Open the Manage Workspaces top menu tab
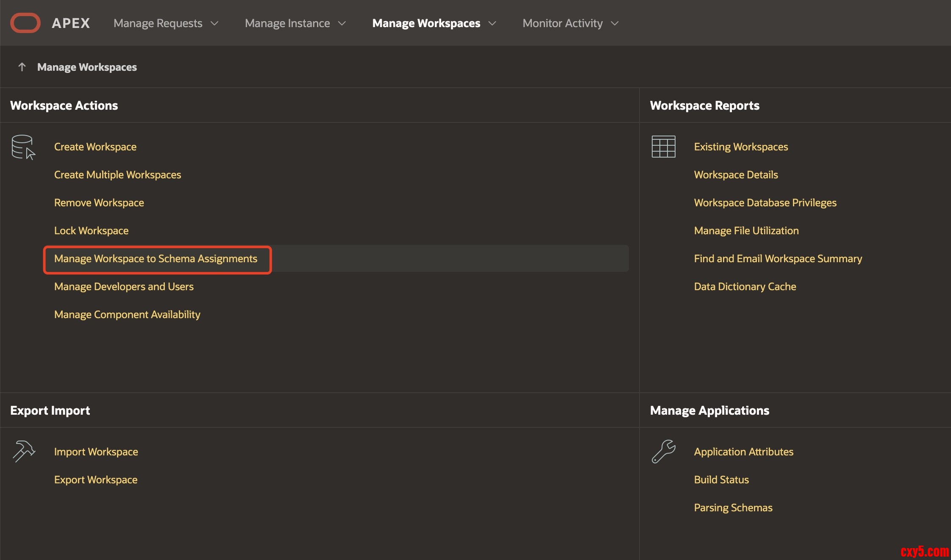The height and width of the screenshot is (560, 951). (x=426, y=23)
